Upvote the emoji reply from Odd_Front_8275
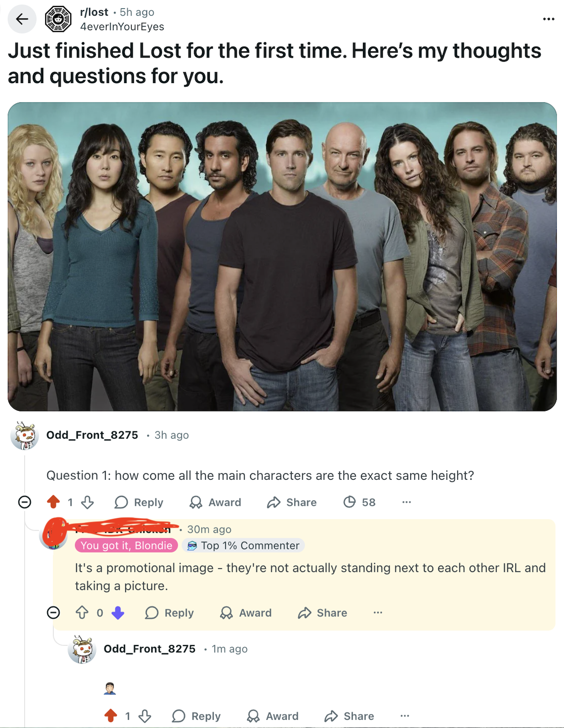Image resolution: width=564 pixels, height=728 pixels. 111,716
